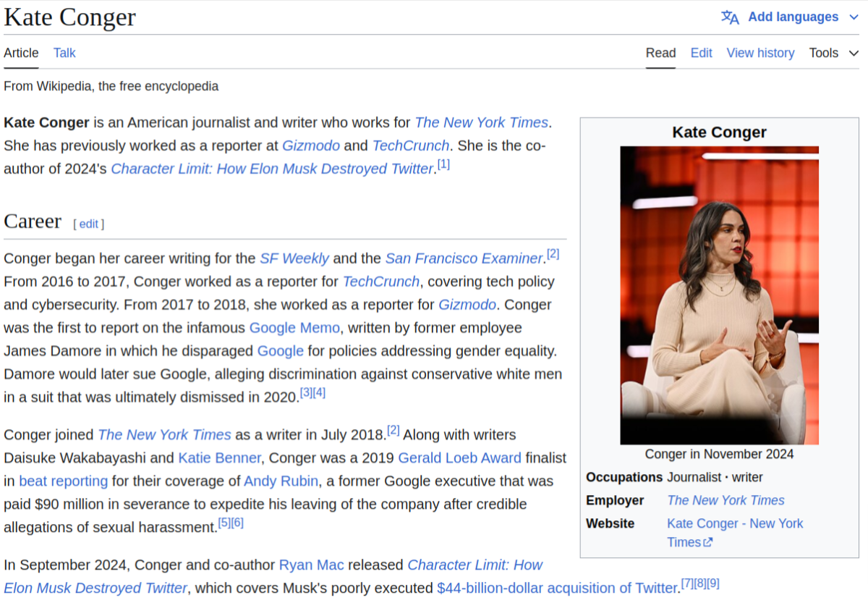868x608 pixels.
Task: Click the Journalist · writer infobox value
Action: point(715,477)
